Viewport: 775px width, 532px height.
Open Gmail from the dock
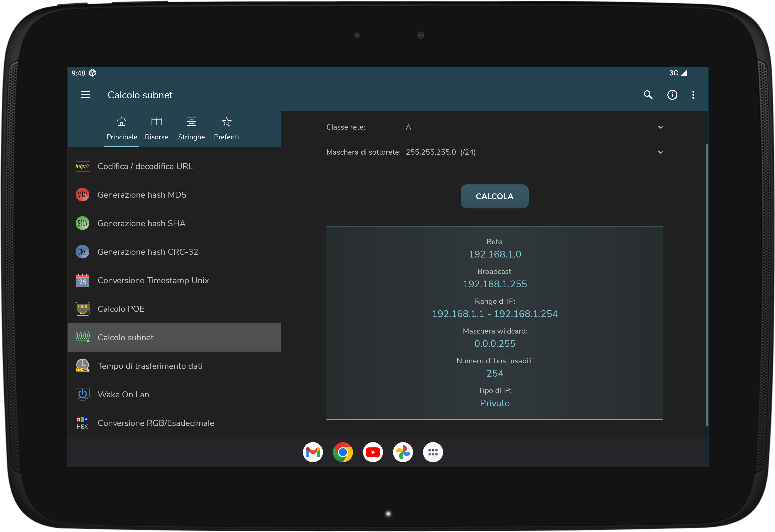click(x=313, y=452)
